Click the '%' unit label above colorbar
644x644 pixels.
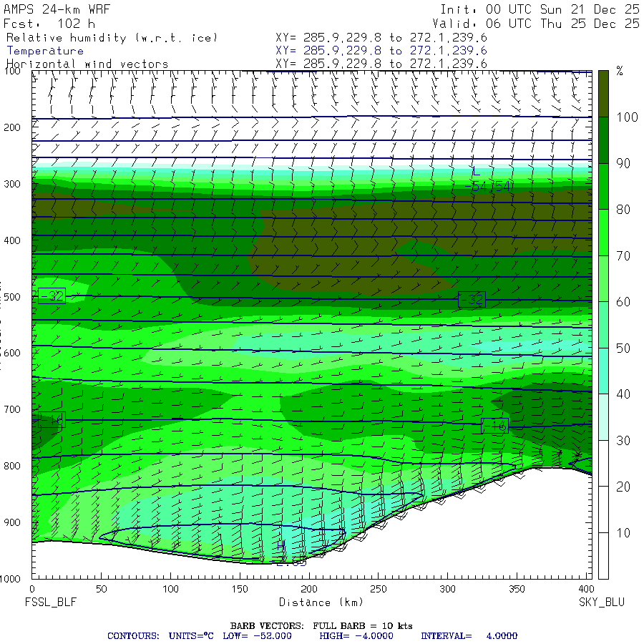tap(620, 71)
